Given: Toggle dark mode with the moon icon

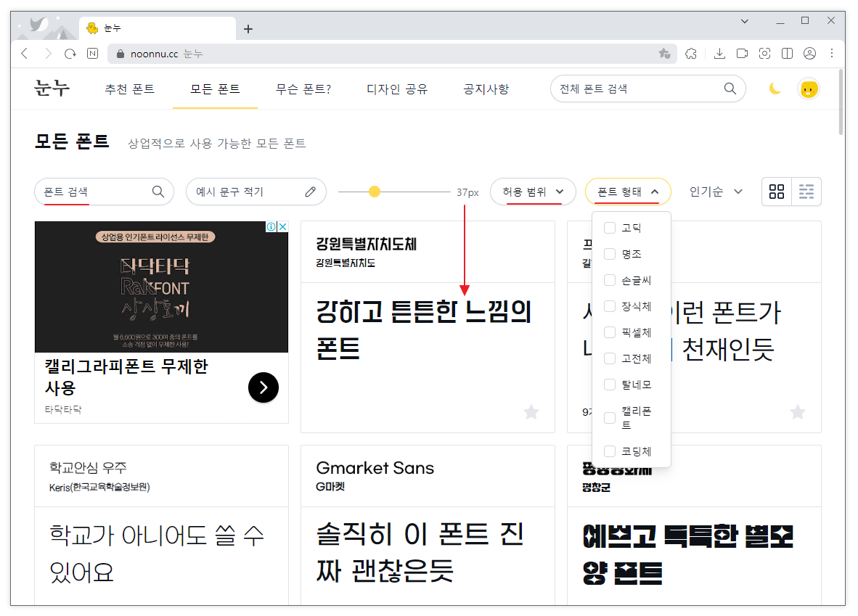Looking at the screenshot, I should point(775,89).
